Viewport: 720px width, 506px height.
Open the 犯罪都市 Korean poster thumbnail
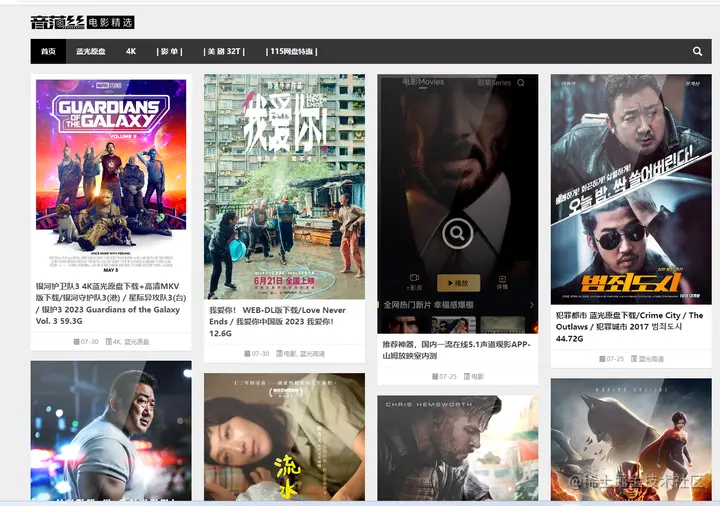click(631, 189)
